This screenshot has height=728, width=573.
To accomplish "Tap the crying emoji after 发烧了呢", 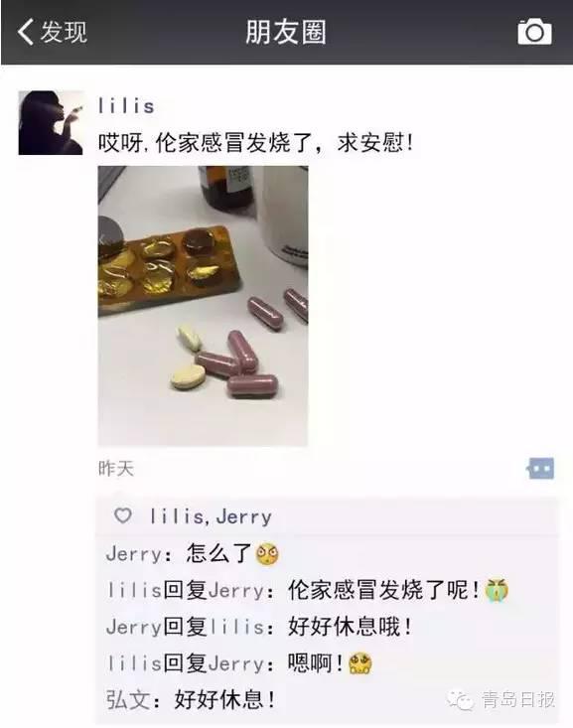I will pos(497,590).
